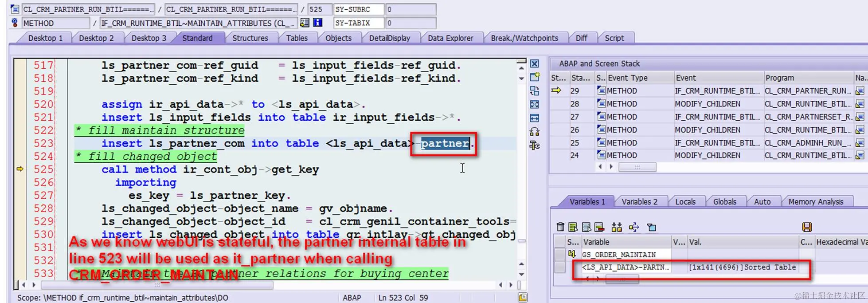Click the blue info icon beside method name
Image resolution: width=868 pixels, height=303 pixels.
pos(318,23)
